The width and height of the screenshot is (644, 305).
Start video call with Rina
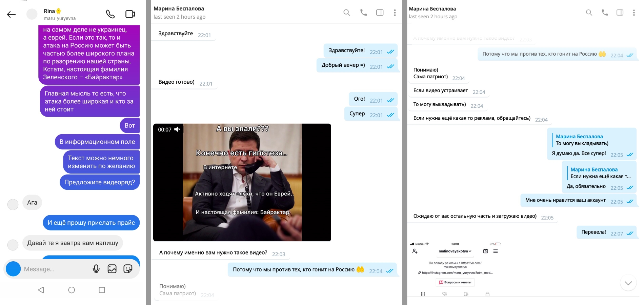coord(130,14)
